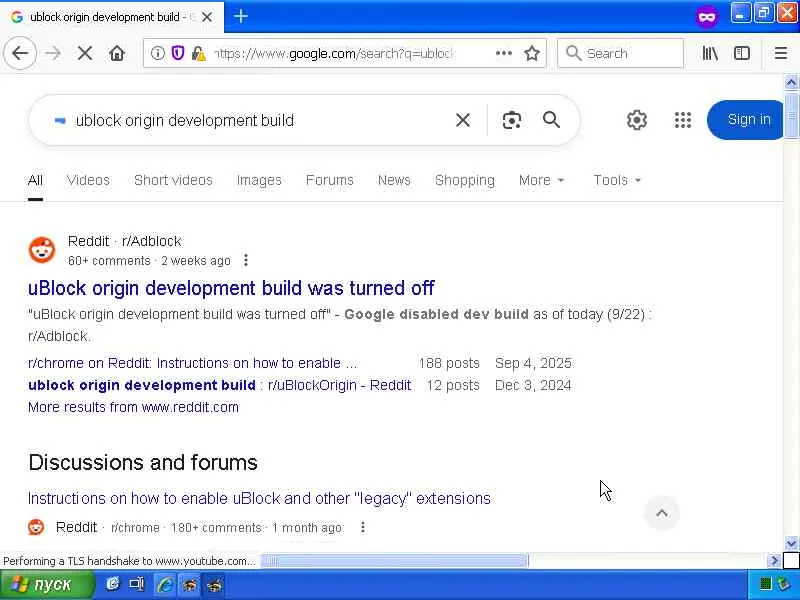Expand the Tools dropdown
The image size is (800, 600).
616,180
